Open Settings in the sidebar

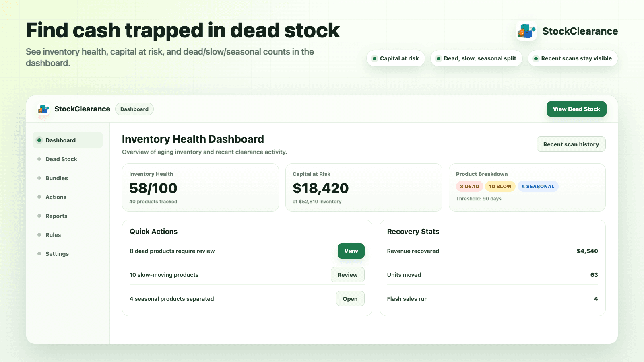click(68, 253)
